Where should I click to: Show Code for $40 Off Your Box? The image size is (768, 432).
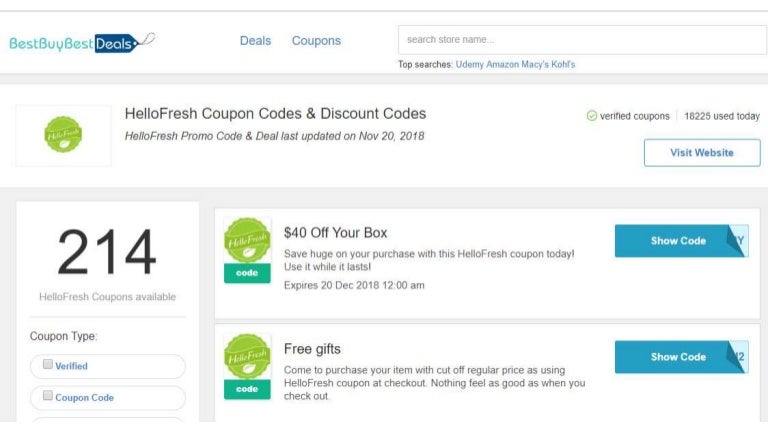tap(679, 241)
